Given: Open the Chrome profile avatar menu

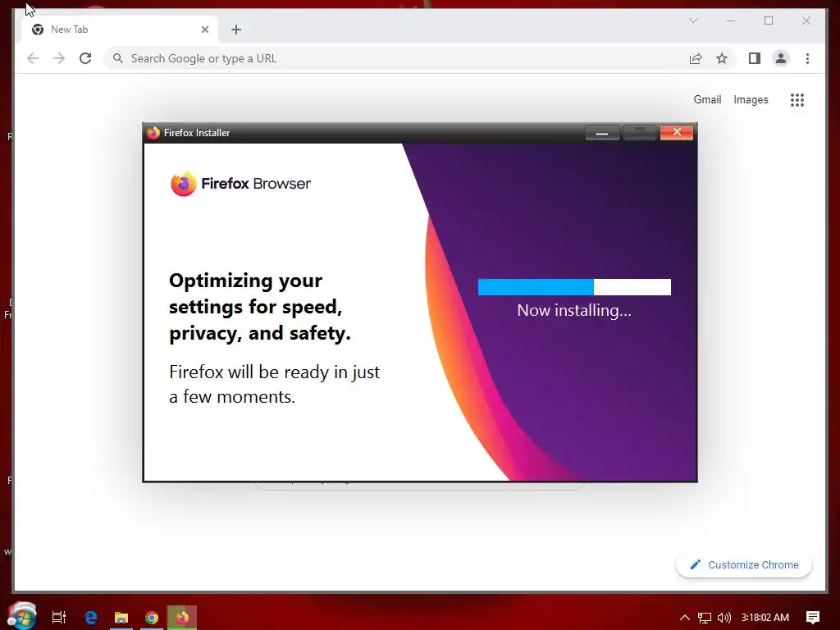Looking at the screenshot, I should 781,58.
